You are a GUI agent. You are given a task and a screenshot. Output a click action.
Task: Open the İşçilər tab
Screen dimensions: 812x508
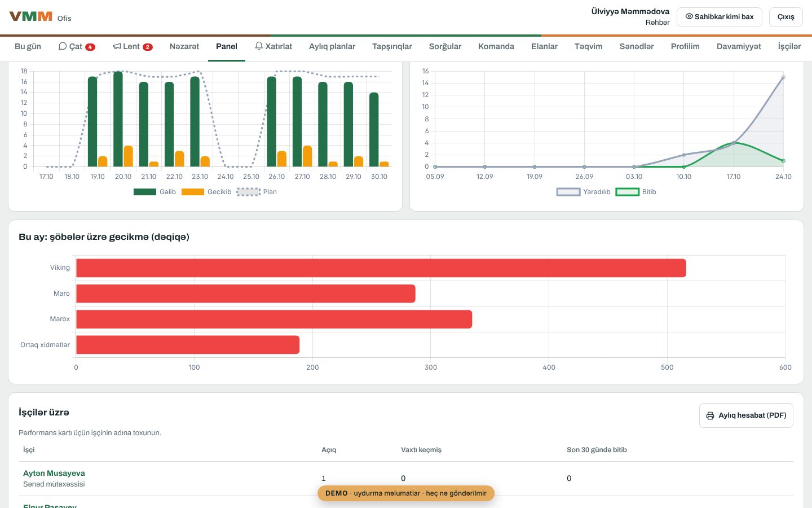coord(789,46)
